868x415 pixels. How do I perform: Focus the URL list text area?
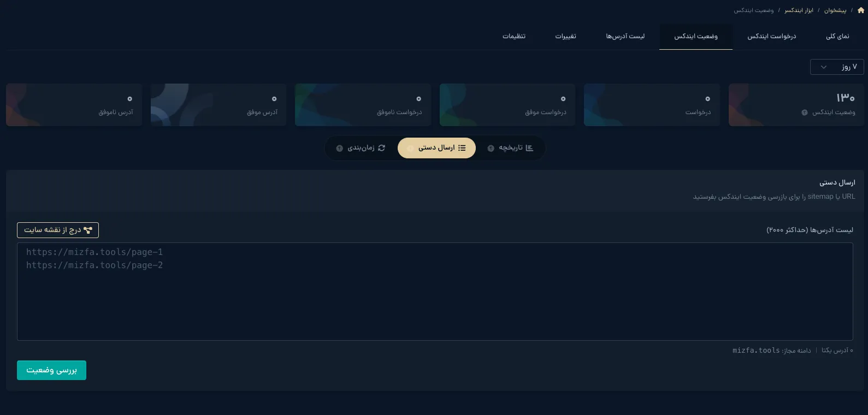point(435,292)
